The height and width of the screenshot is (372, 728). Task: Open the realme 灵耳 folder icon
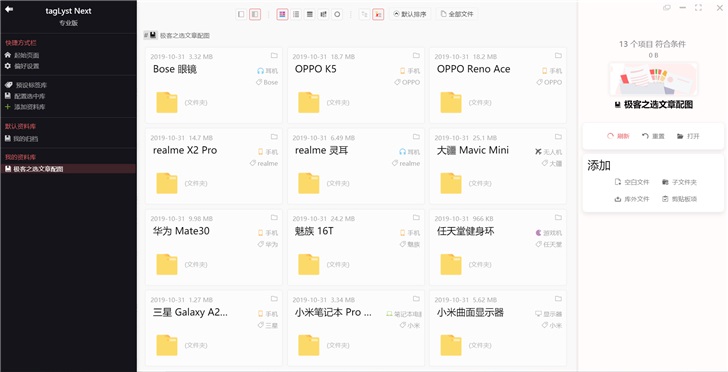pos(309,183)
